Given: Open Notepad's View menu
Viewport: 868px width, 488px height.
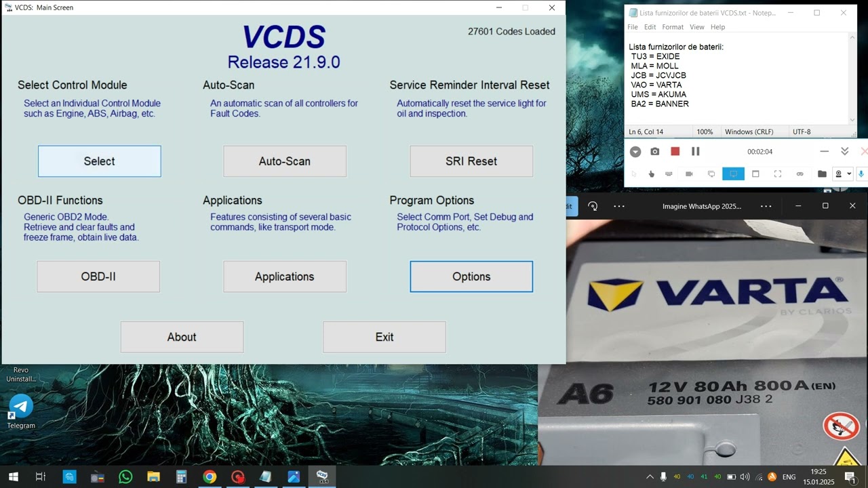Looking at the screenshot, I should [697, 27].
